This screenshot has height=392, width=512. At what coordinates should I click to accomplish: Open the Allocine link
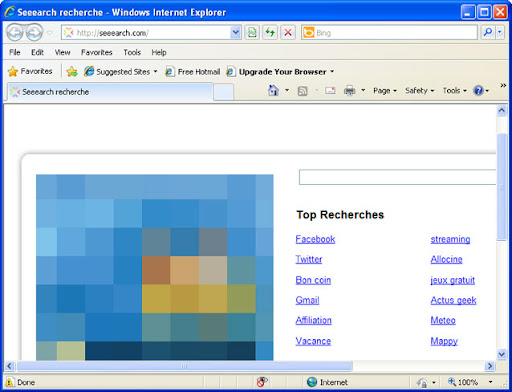(x=446, y=259)
